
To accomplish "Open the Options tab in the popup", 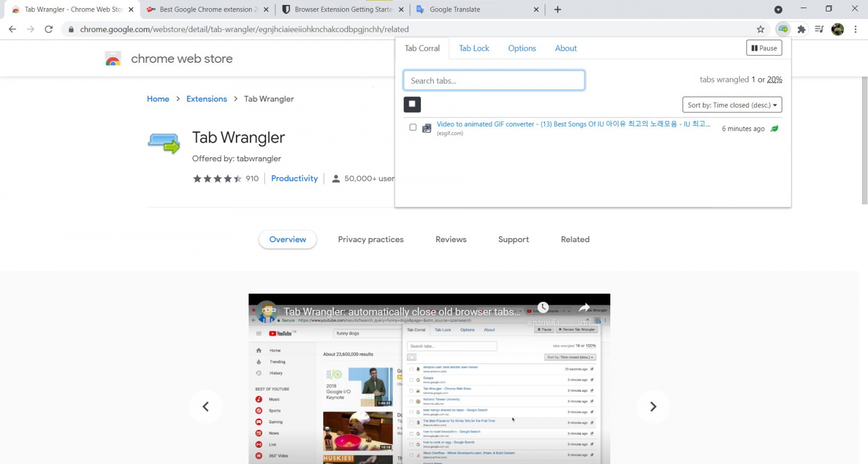I will (x=522, y=48).
